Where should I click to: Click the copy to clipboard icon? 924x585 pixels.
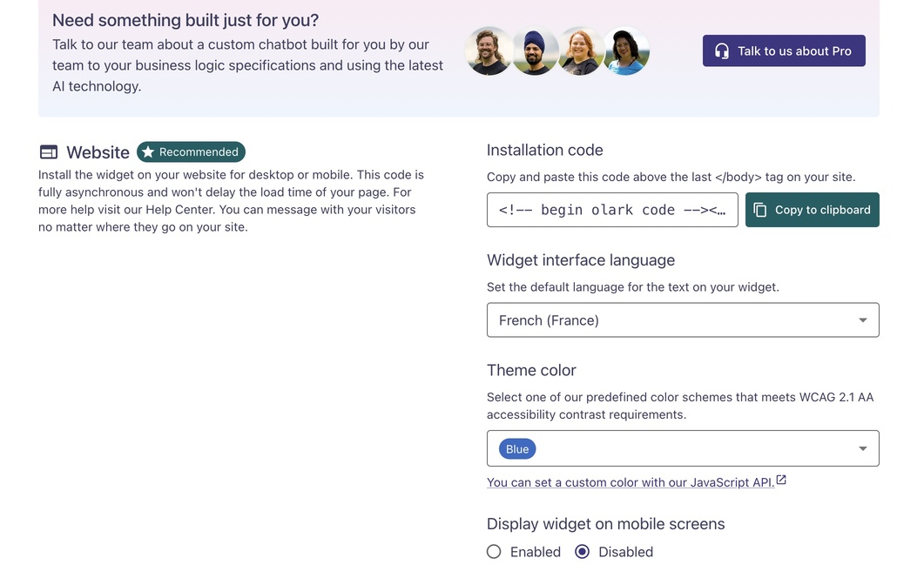pyautogui.click(x=761, y=209)
